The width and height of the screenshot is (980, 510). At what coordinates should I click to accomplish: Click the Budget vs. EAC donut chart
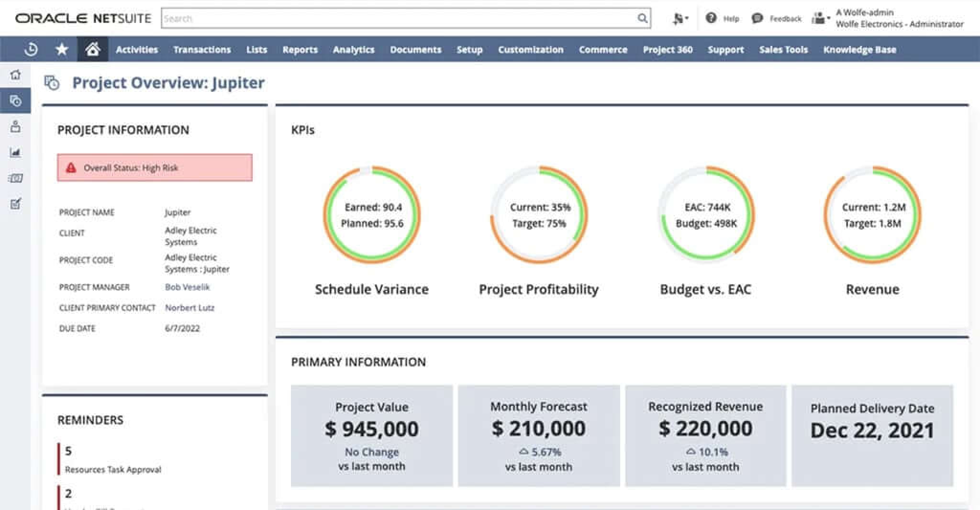[x=706, y=215]
